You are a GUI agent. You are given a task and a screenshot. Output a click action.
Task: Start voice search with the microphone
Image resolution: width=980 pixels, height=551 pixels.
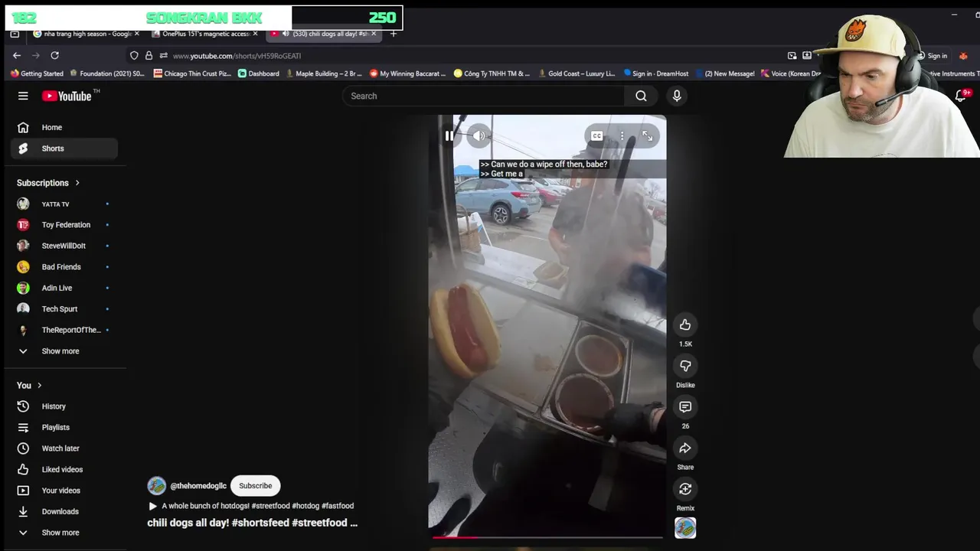pyautogui.click(x=677, y=96)
